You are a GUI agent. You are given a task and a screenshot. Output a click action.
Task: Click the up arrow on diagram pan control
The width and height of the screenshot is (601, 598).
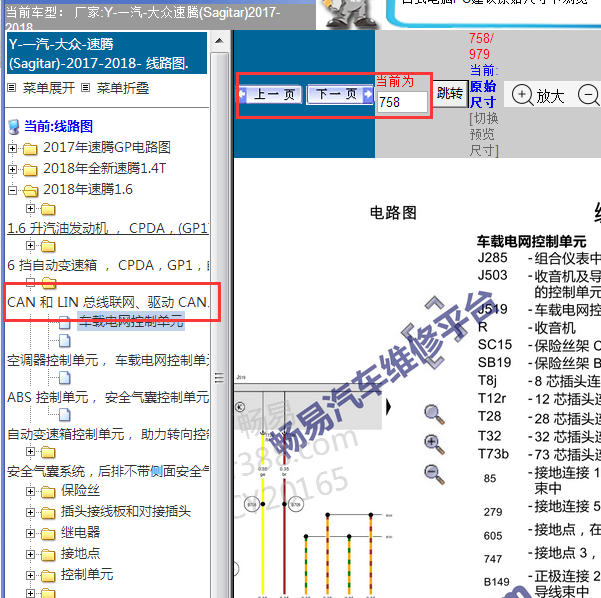(x=435, y=302)
